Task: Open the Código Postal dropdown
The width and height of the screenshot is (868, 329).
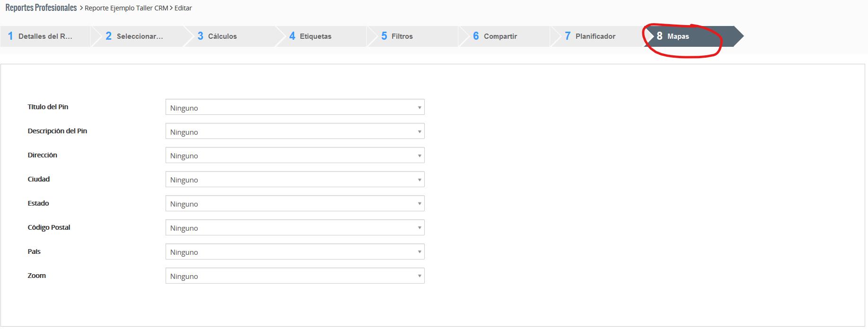Action: click(294, 228)
